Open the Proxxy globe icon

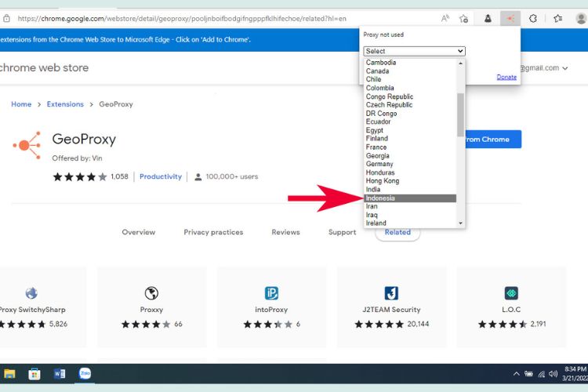click(x=151, y=293)
